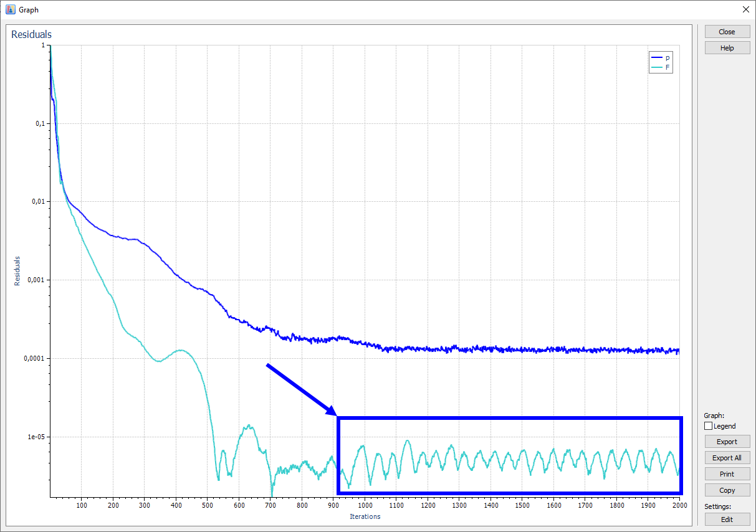Copy the graph to clipboard
Screen dimensions: 756x532
727,490
